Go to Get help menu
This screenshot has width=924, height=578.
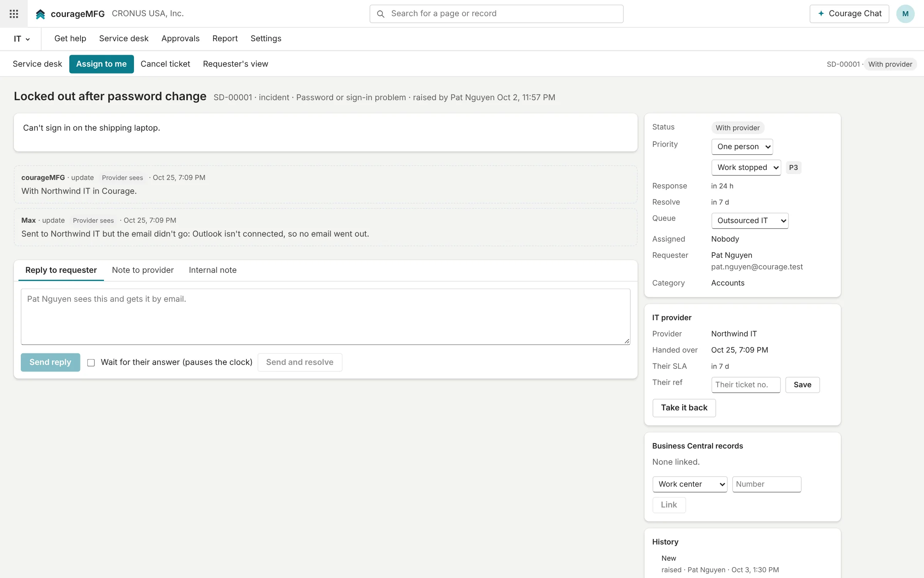point(70,39)
